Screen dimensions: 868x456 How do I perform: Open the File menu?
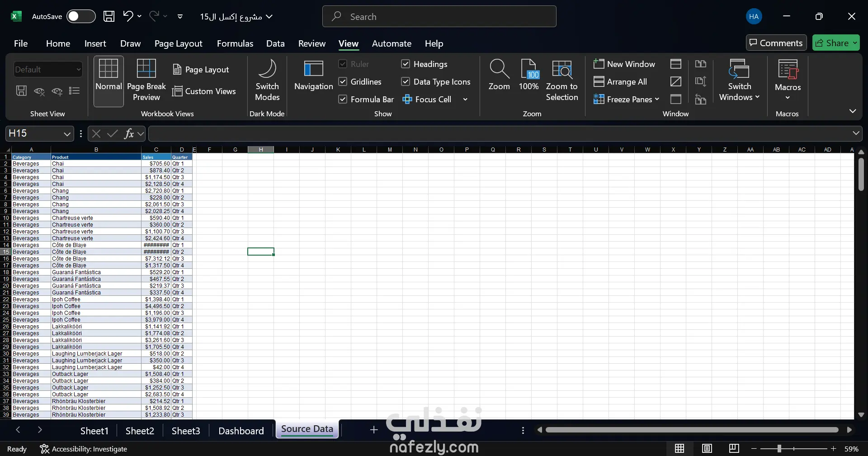pyautogui.click(x=21, y=43)
